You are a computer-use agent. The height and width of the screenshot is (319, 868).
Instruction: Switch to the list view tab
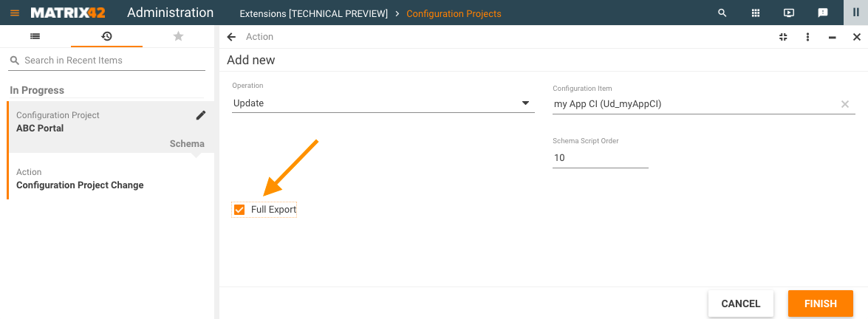35,36
